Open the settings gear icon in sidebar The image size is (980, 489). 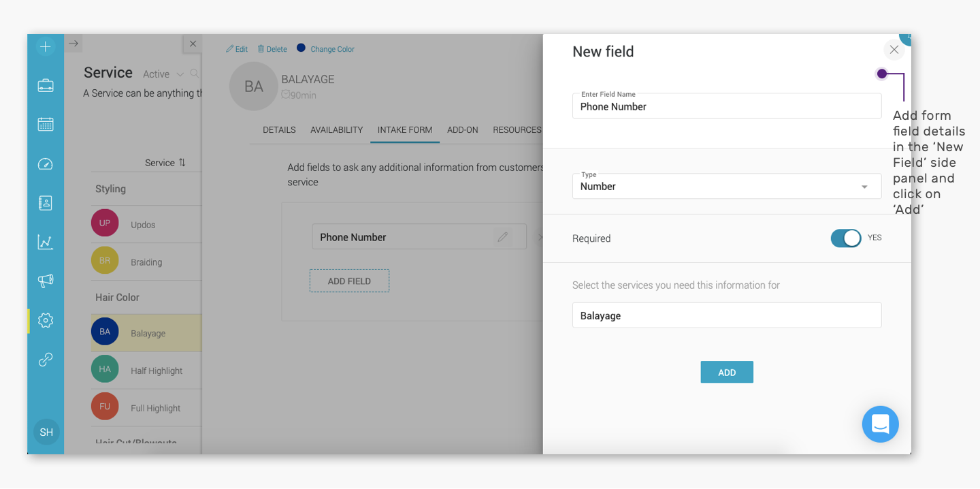point(46,320)
